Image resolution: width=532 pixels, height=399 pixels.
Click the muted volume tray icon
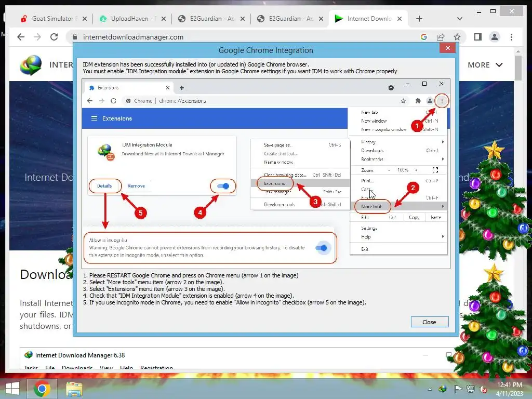[483, 389]
